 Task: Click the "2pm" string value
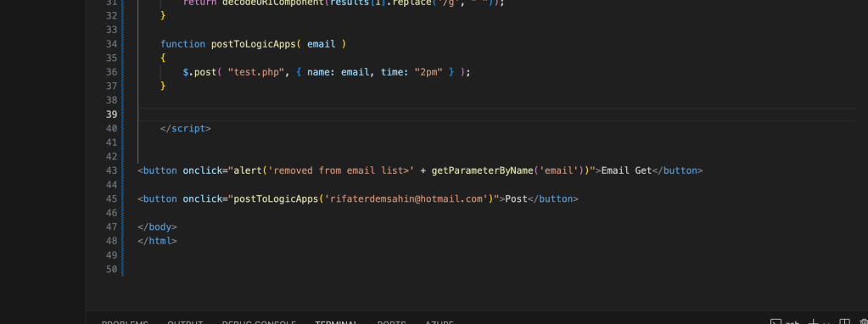click(428, 72)
